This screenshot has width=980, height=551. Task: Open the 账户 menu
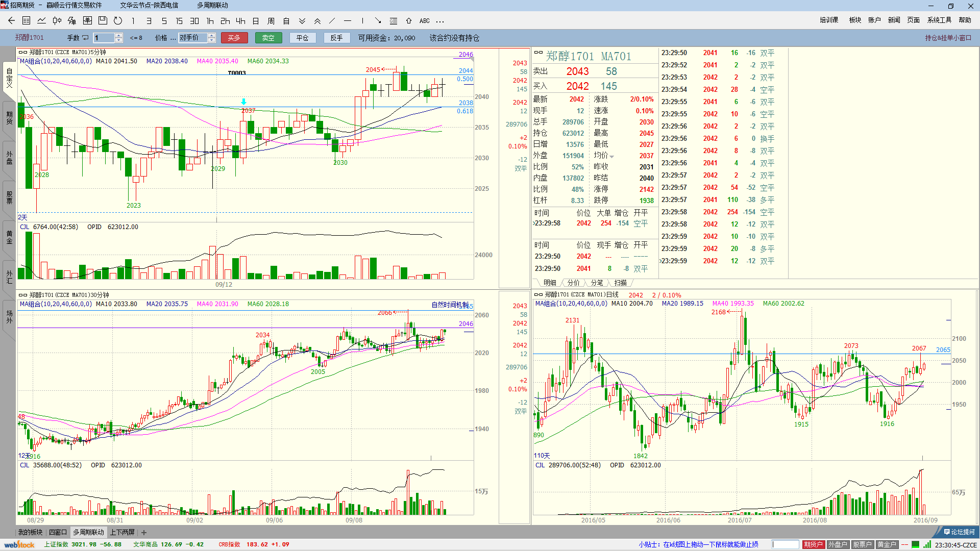point(874,20)
